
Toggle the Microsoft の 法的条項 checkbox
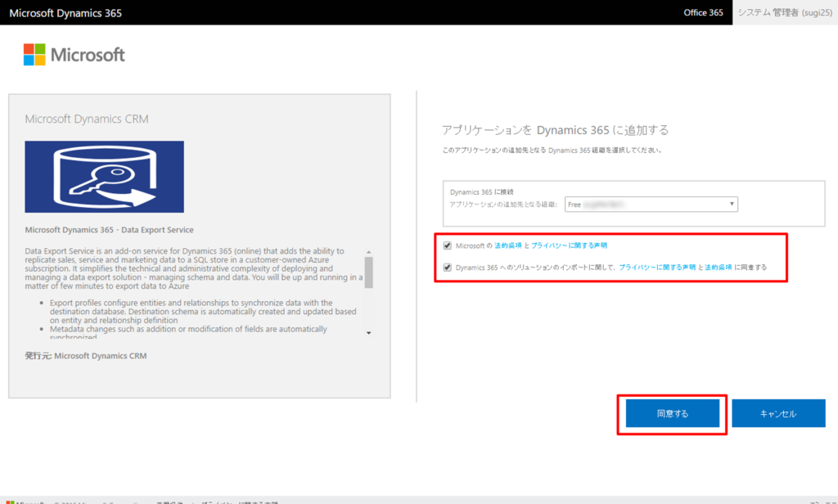pos(448,245)
